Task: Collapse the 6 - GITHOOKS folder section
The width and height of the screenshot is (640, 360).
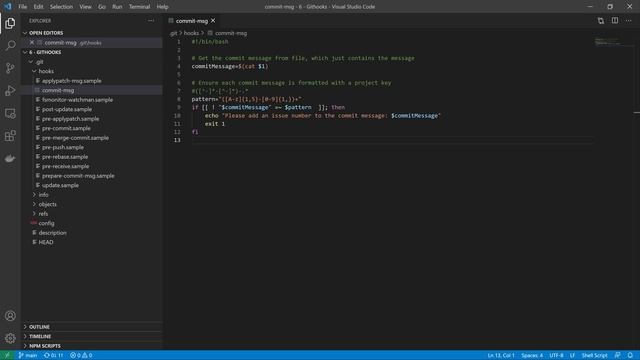Action: tap(25, 52)
